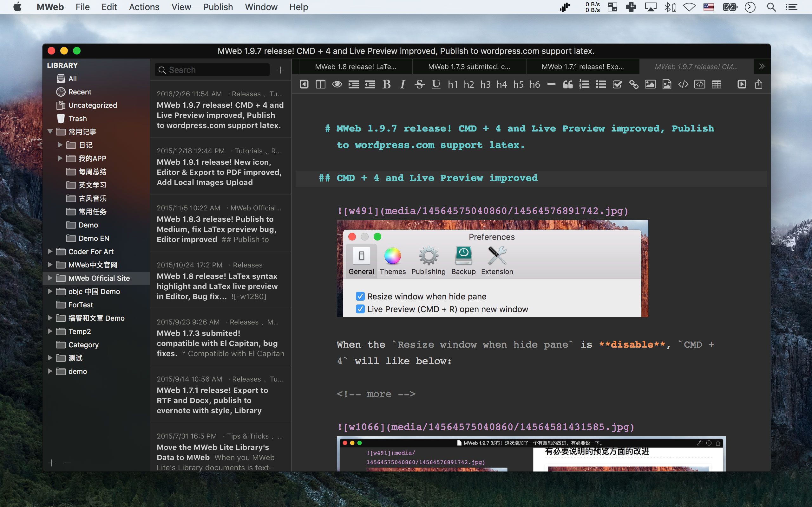Hide the left pane with the arrow icon
The height and width of the screenshot is (507, 812).
304,84
